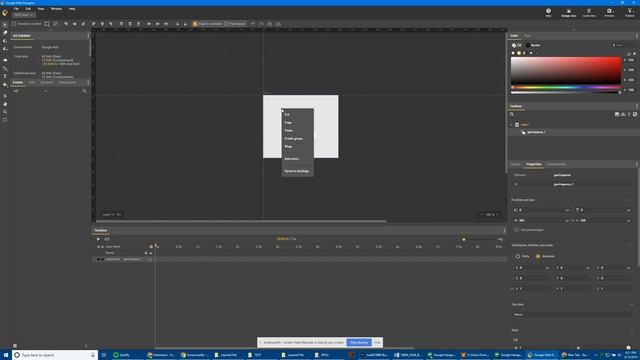
Task: Click Hide on the sharing notification
Action: click(x=377, y=342)
